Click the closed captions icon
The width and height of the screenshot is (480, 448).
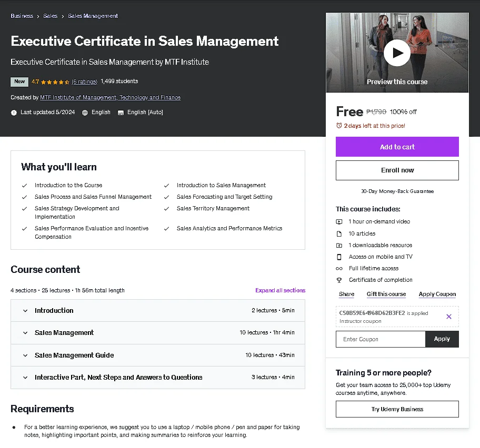point(121,113)
